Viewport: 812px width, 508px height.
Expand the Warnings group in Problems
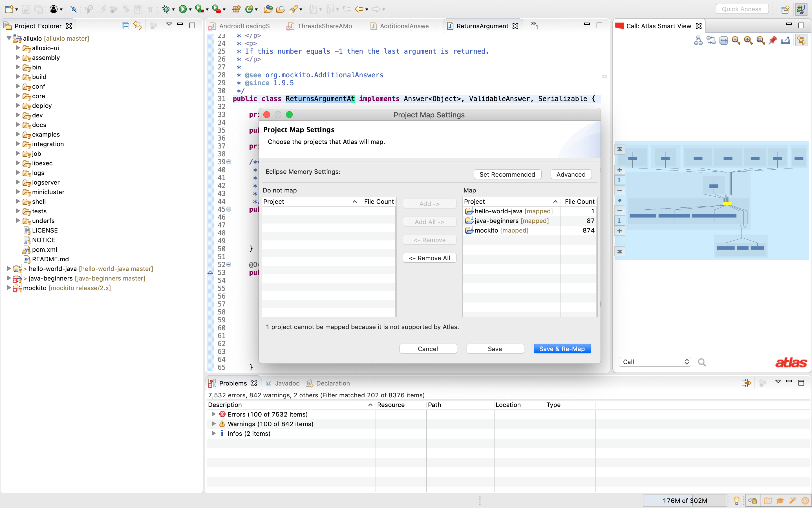(213, 424)
